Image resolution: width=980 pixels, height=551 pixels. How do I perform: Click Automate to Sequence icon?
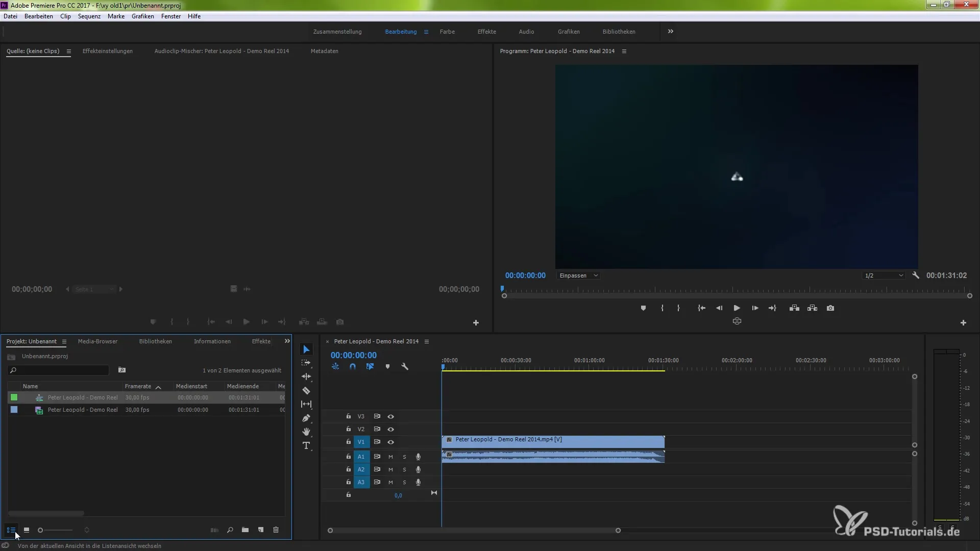(214, 530)
